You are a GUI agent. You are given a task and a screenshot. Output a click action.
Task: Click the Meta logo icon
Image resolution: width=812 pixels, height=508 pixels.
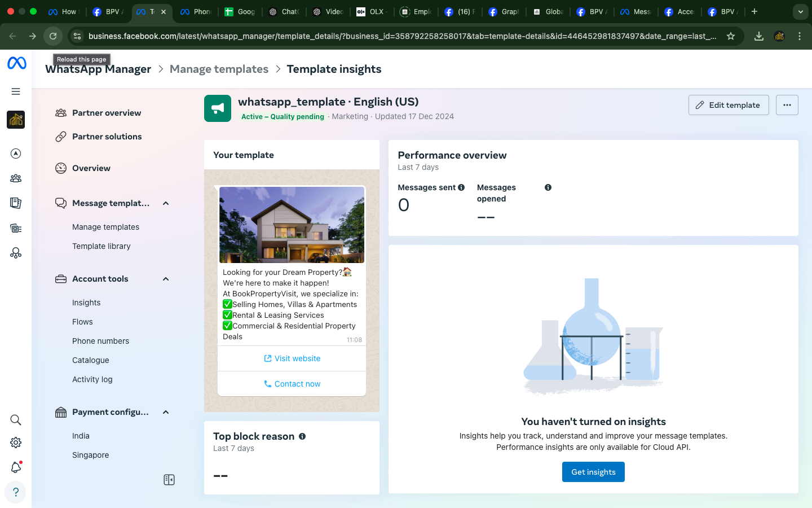[x=16, y=63]
